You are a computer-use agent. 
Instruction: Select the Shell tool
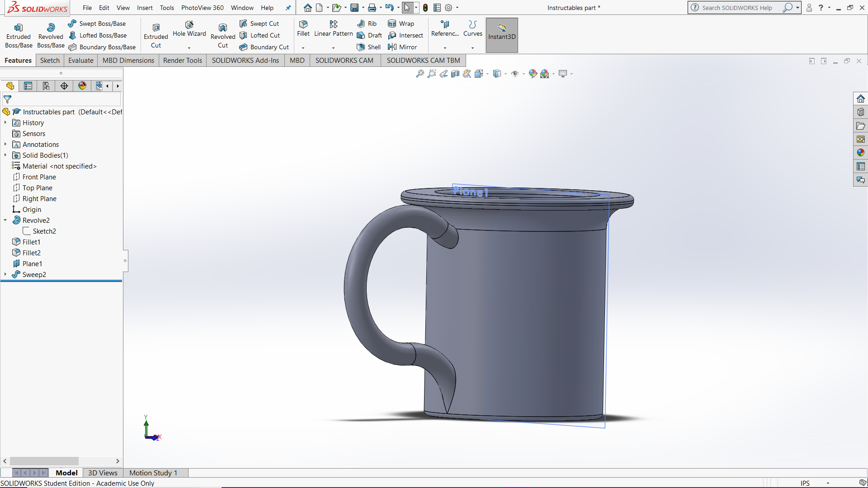tap(368, 47)
